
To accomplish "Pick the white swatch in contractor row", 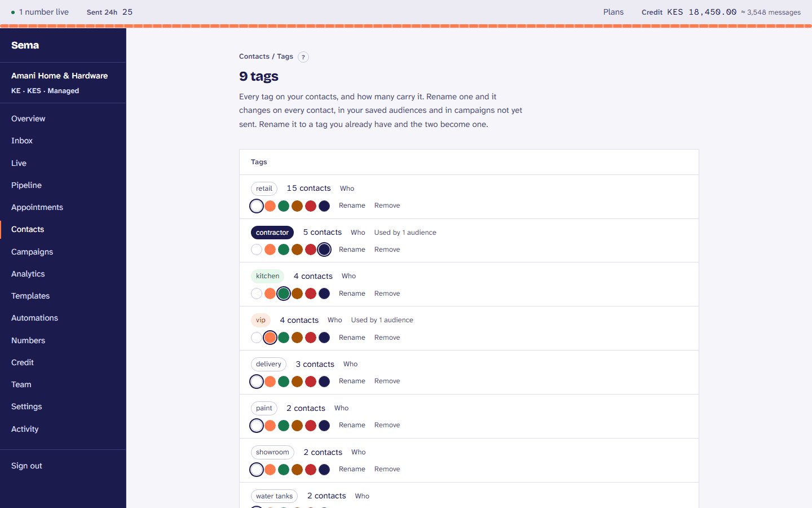I will coord(257,249).
